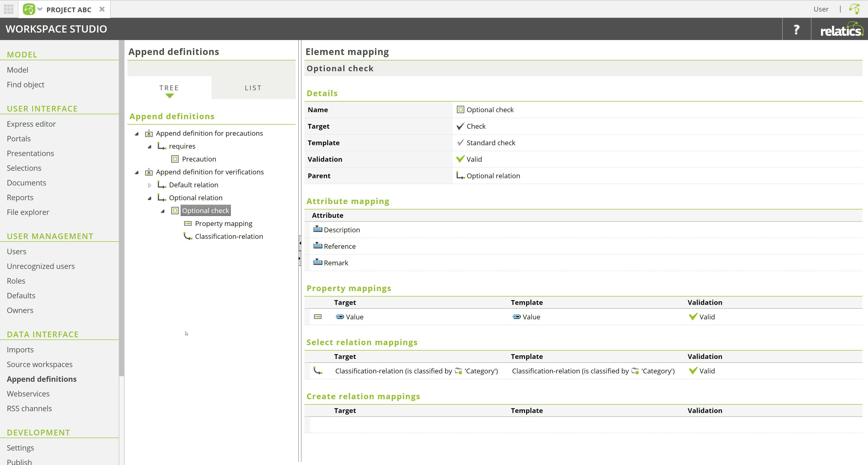
Task: Open the Express editor link
Action: [x=31, y=124]
